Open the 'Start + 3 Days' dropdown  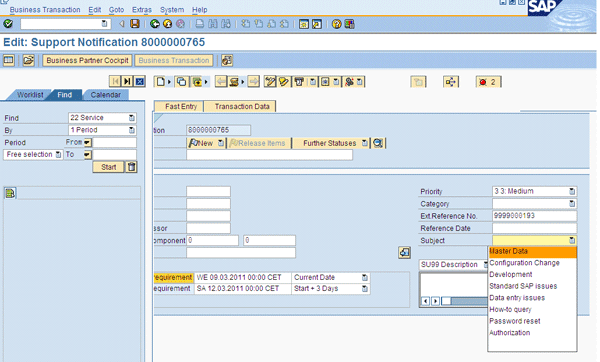click(x=365, y=289)
